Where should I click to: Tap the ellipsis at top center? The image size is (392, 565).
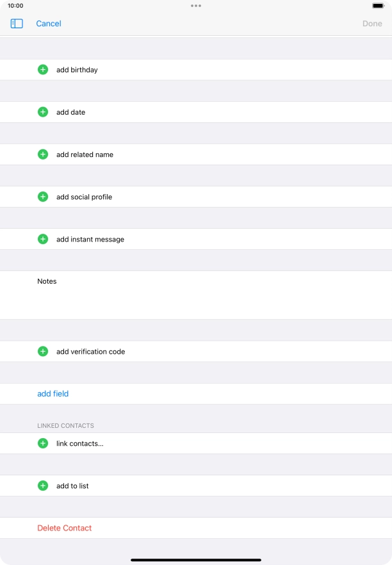point(196,6)
